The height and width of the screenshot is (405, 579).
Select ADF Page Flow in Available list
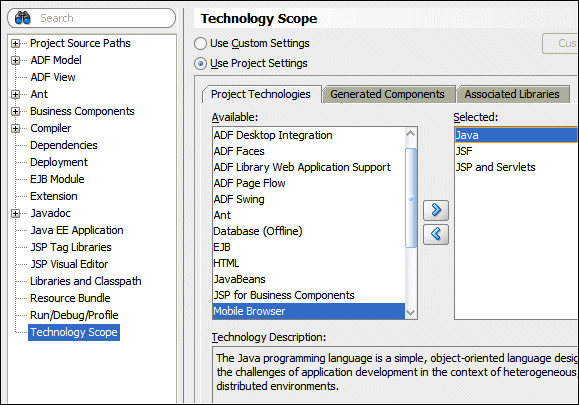click(309, 183)
